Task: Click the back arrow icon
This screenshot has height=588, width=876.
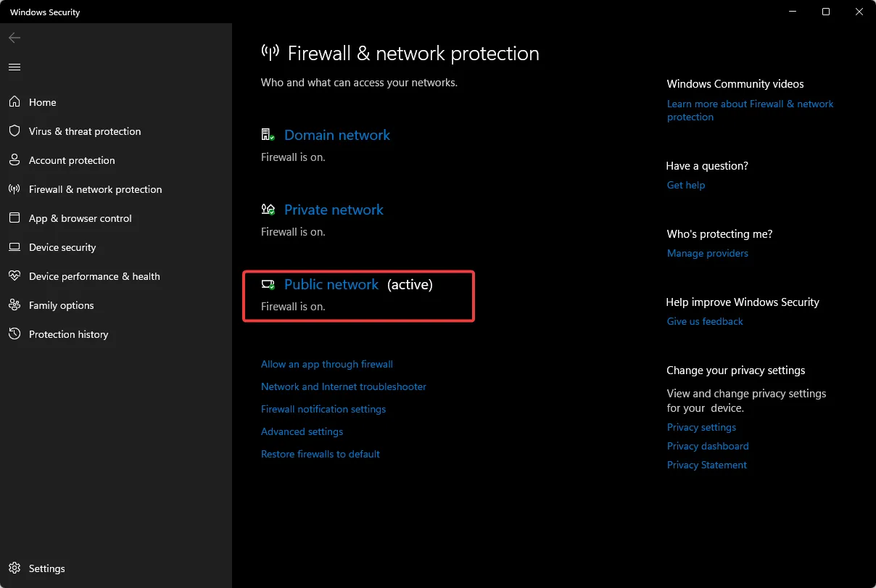Action: coord(15,38)
